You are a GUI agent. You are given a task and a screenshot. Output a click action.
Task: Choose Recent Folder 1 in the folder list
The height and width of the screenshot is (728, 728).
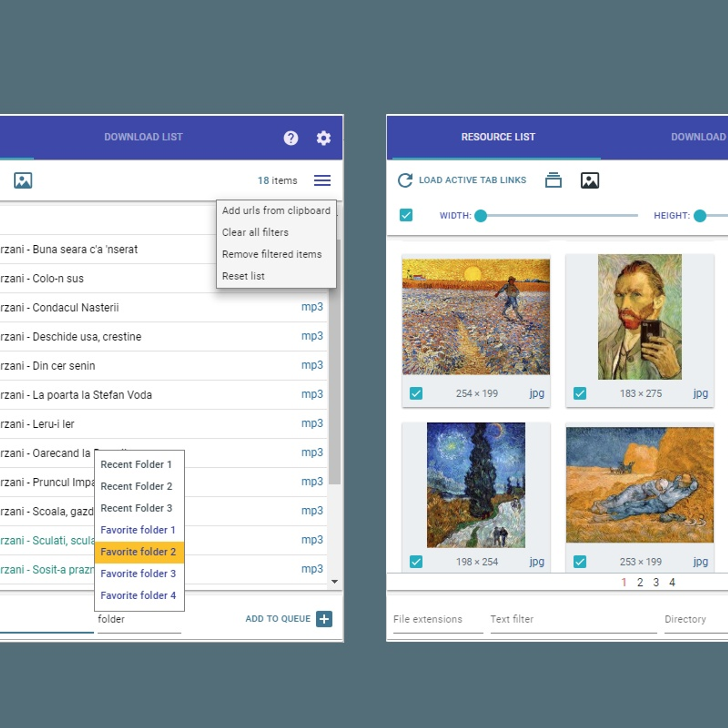click(x=136, y=465)
